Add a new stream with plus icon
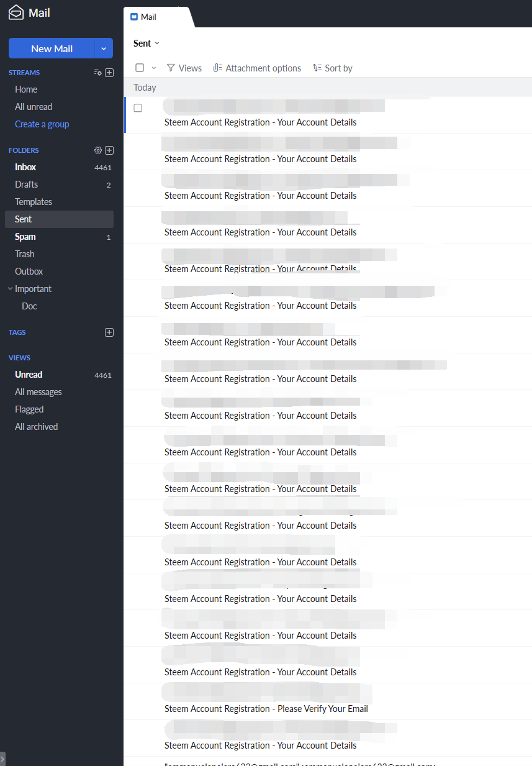This screenshot has height=766, width=532. click(109, 73)
